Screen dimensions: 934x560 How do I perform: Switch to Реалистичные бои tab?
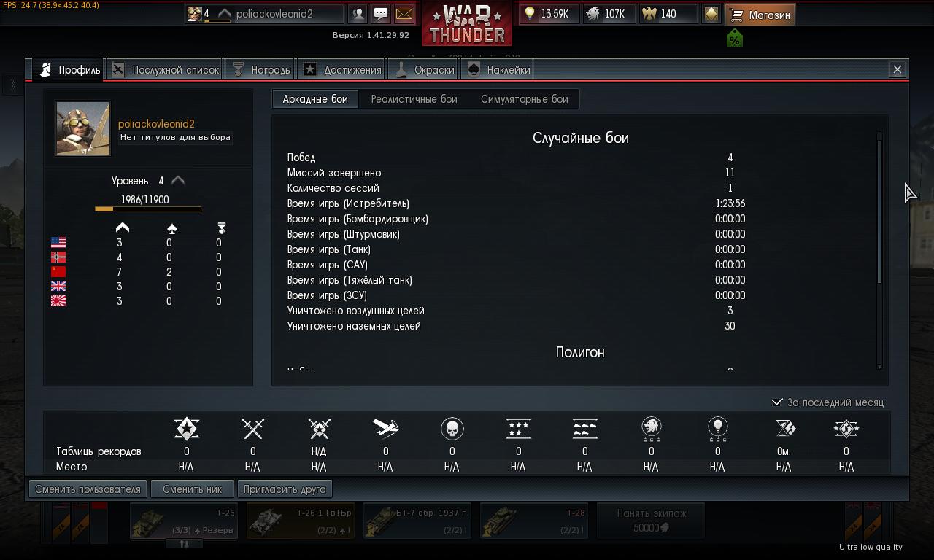click(x=414, y=99)
